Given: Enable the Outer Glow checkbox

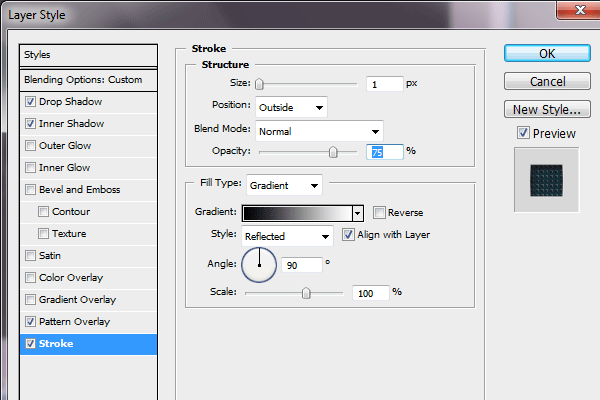Looking at the screenshot, I should tap(31, 146).
